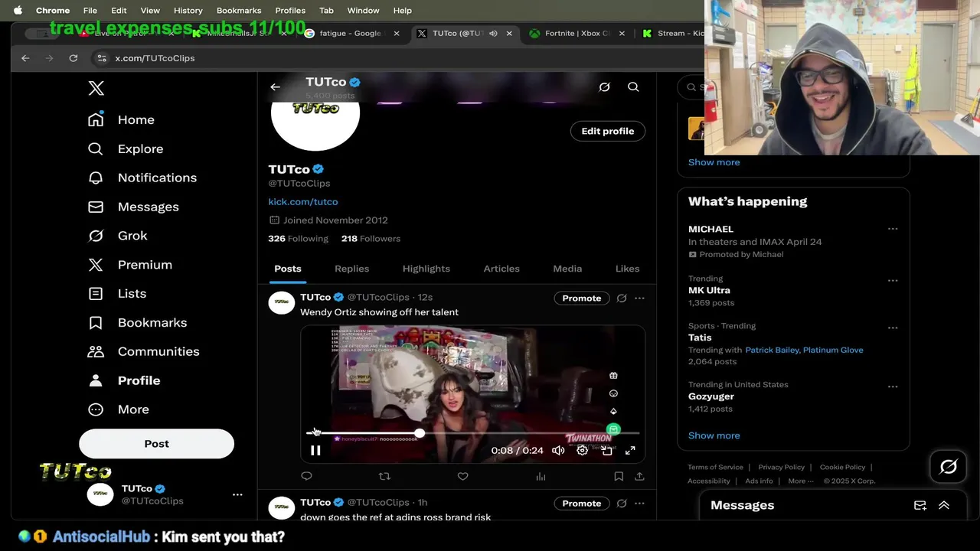This screenshot has height=551, width=980.
Task: Open Explore search page
Action: [126, 148]
